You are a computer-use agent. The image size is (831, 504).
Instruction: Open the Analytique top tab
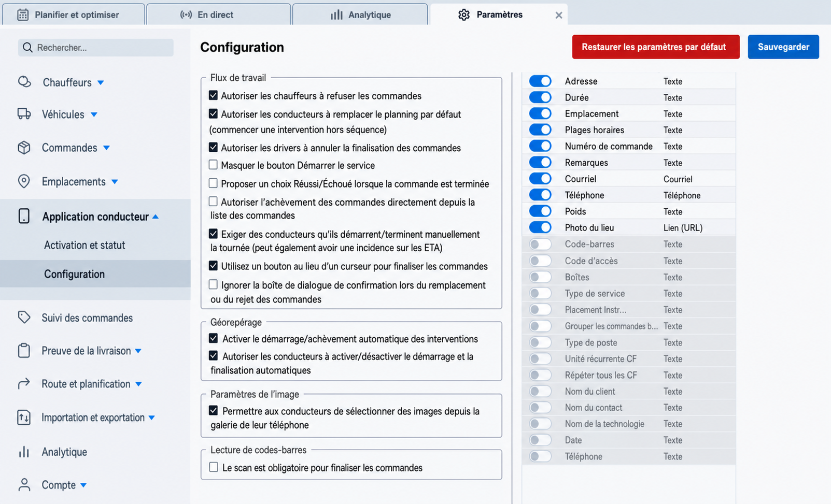[360, 15]
